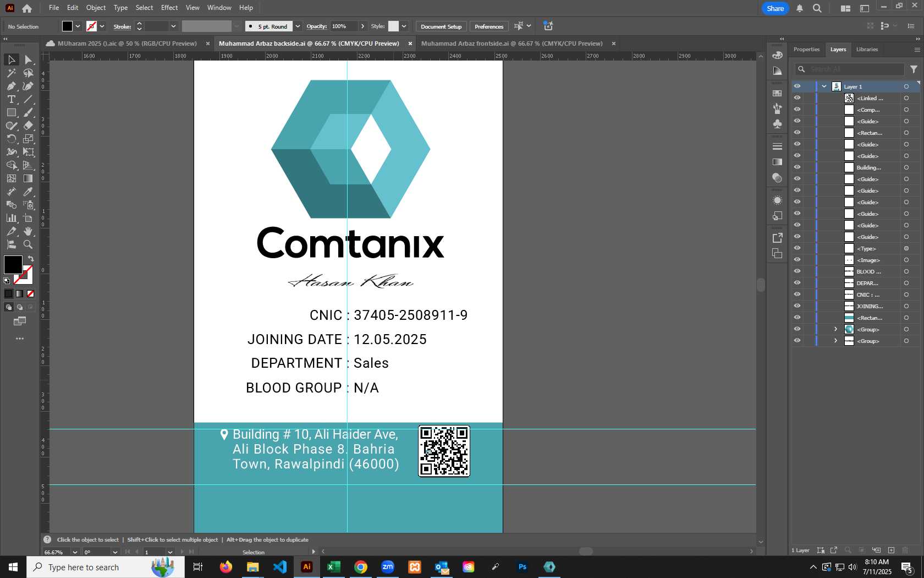Swap fill and stroke colors
This screenshot has width=924, height=578.
click(x=31, y=259)
